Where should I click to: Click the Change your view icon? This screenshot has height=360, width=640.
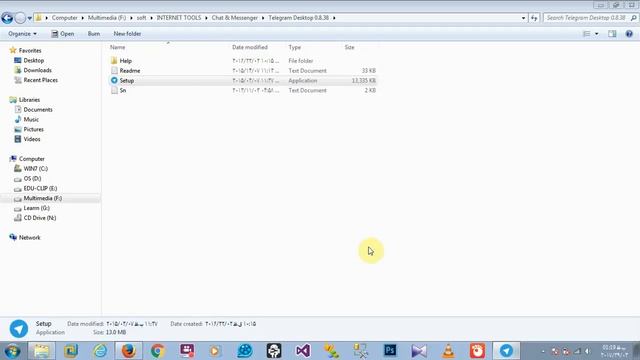[587, 34]
